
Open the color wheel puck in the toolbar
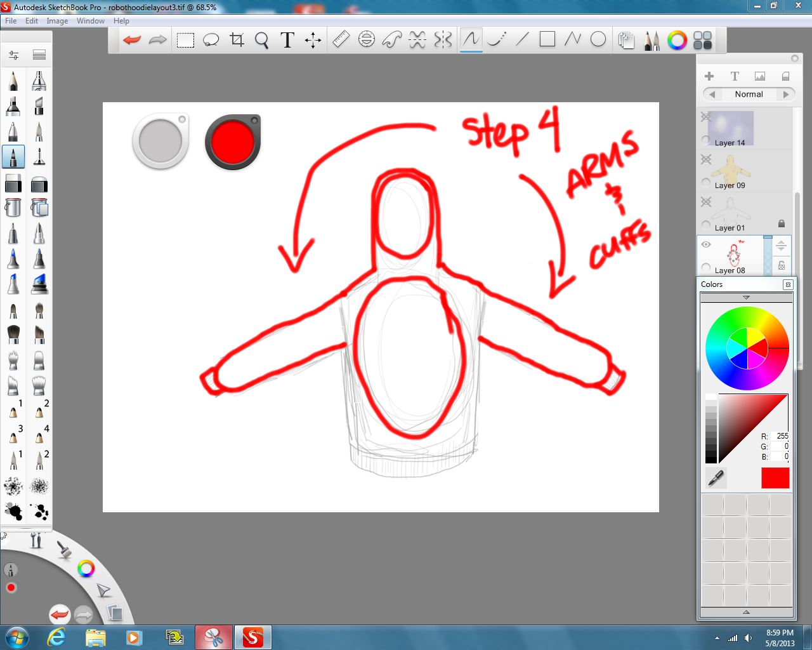[676, 40]
